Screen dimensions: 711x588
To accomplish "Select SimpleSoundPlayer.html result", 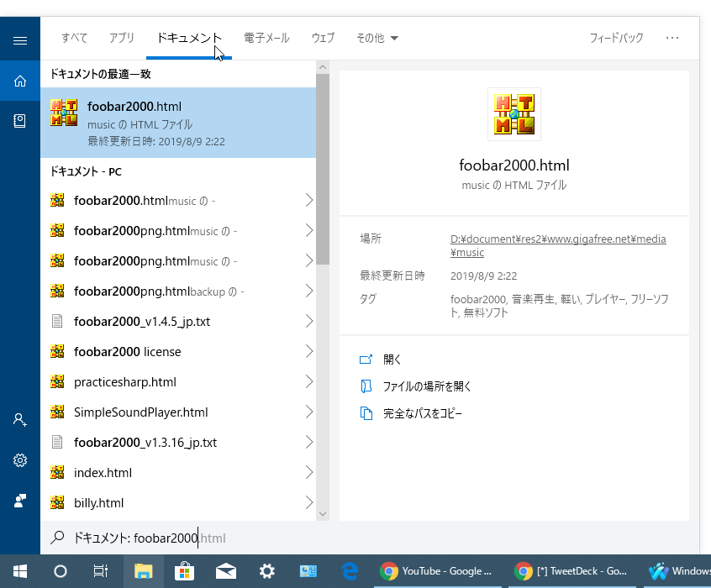I will click(178, 412).
